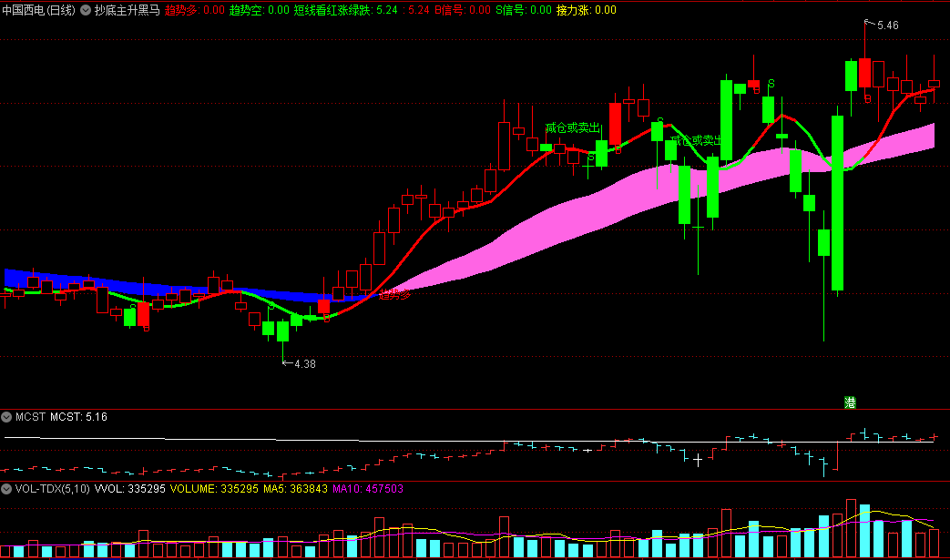Click the 短线看红涨绿跌: 5.24 value

click(346, 10)
